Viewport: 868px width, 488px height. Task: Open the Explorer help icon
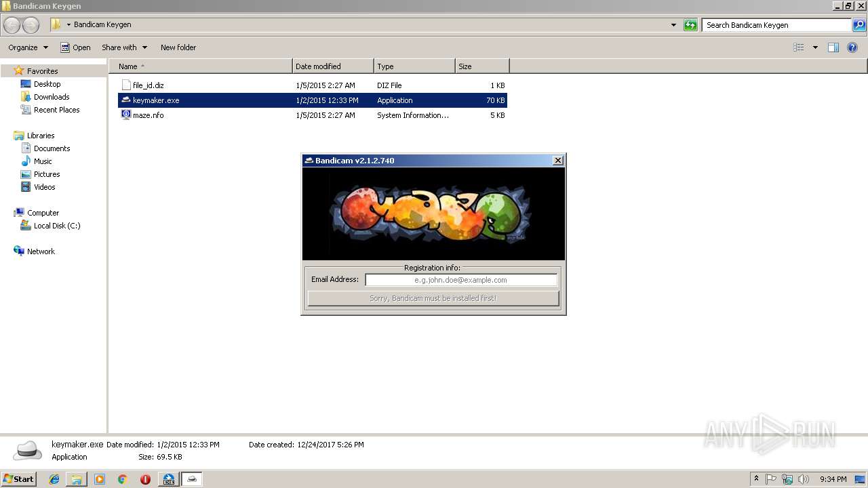coord(852,47)
